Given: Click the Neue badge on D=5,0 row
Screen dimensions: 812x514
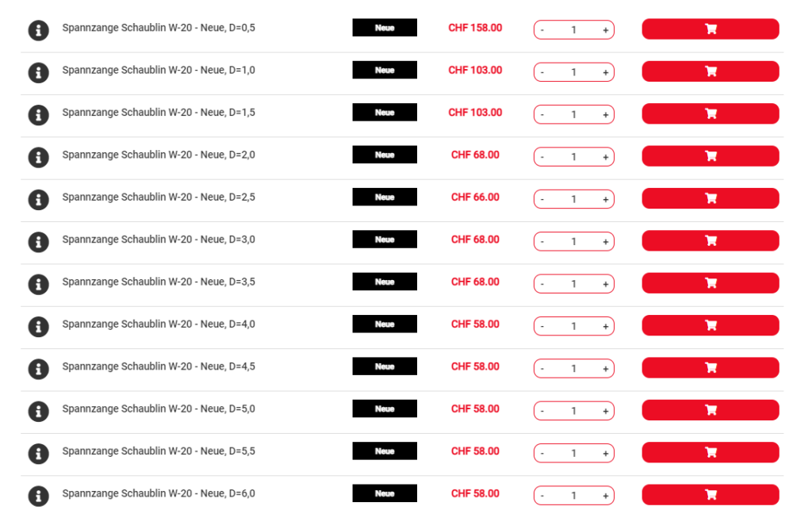Looking at the screenshot, I should tap(385, 409).
